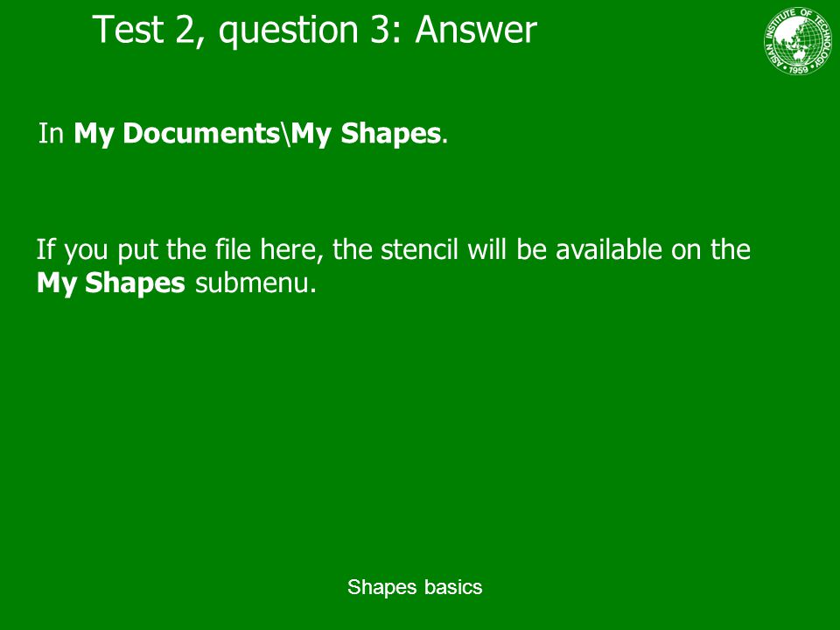Image resolution: width=840 pixels, height=630 pixels.
Task: Click the word 'basics' in the footer
Action: pos(454,586)
